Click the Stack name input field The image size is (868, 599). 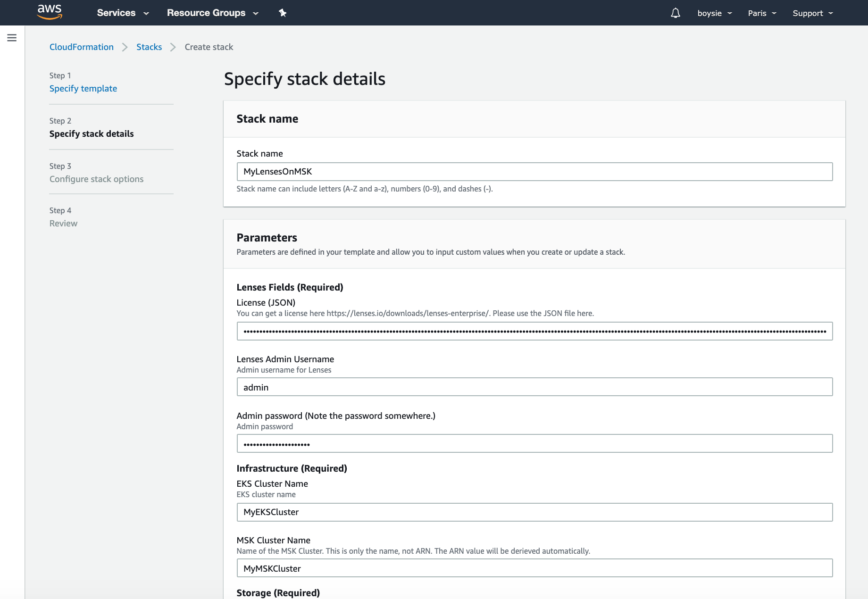[x=534, y=172]
